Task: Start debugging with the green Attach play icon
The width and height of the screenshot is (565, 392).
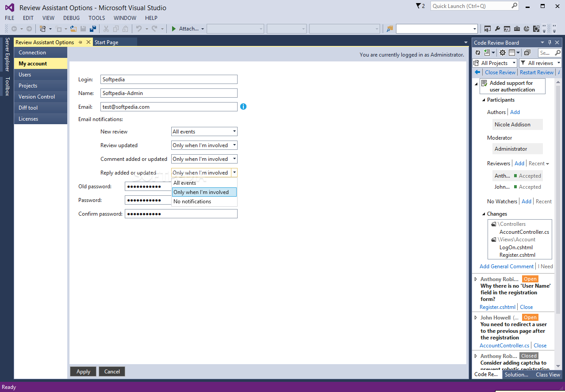Action: point(174,29)
